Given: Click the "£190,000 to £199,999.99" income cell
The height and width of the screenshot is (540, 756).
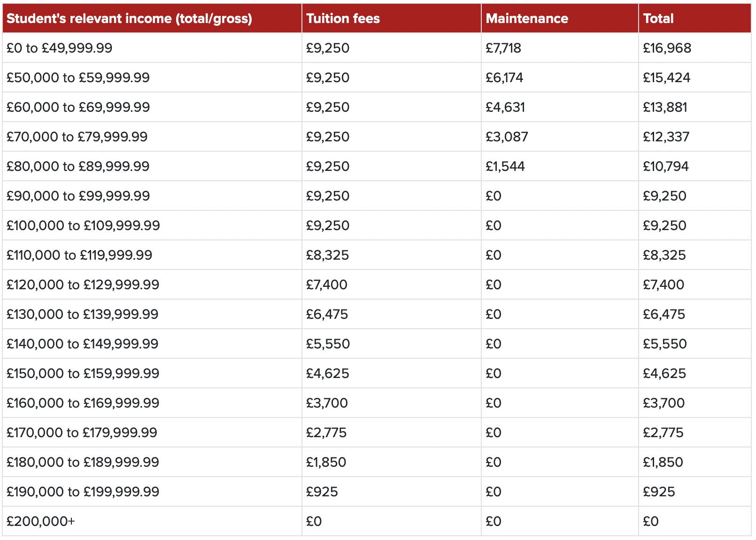Looking at the screenshot, I should tap(152, 492).
